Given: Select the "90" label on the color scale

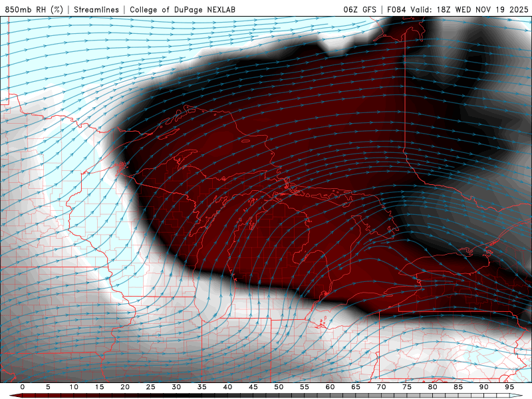Looking at the screenshot, I should [483, 387].
